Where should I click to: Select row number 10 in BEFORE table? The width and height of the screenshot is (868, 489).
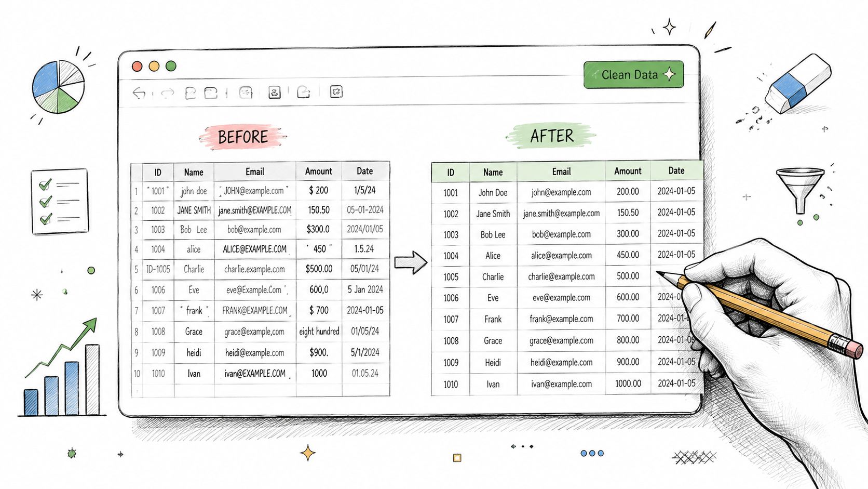[x=137, y=374]
